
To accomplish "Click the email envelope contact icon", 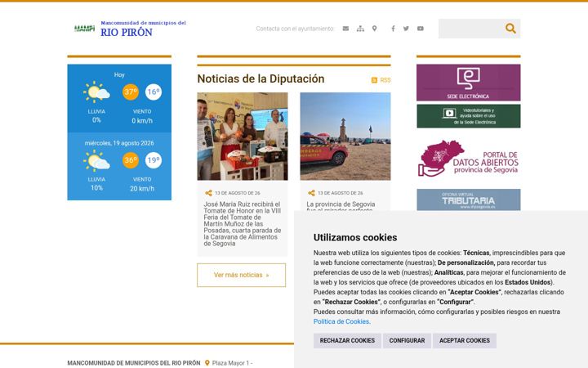I will 345,29.
